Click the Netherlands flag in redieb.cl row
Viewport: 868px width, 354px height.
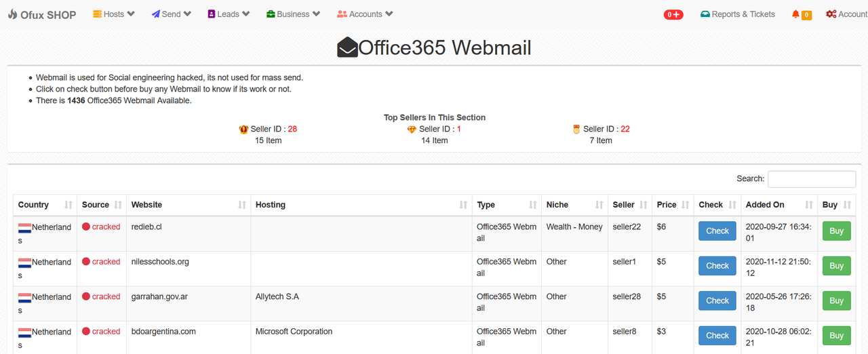(25, 228)
